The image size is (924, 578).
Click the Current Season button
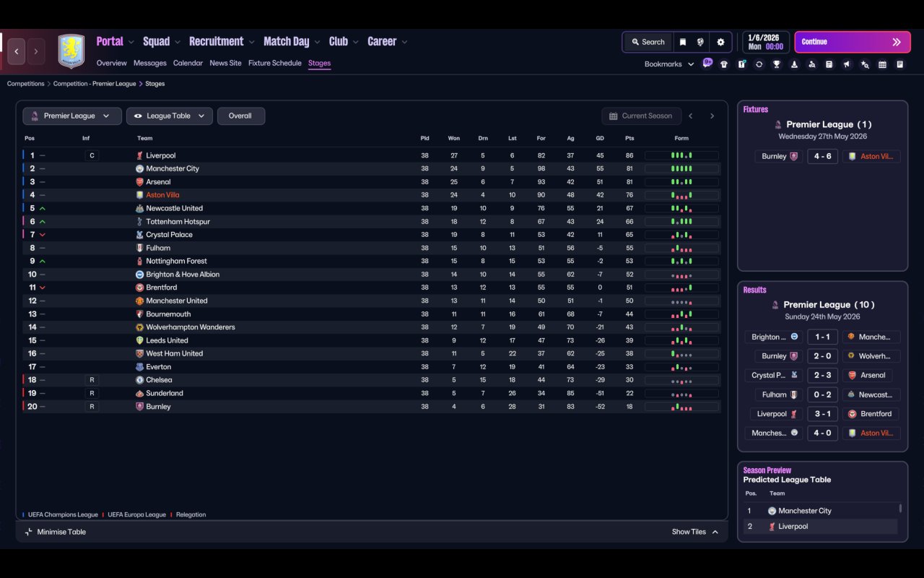coord(641,116)
